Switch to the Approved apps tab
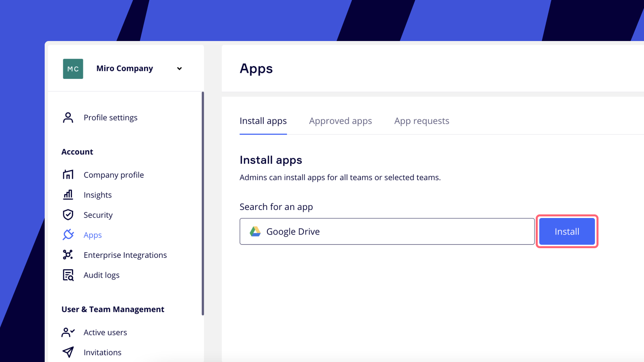The height and width of the screenshot is (362, 644). [x=340, y=121]
